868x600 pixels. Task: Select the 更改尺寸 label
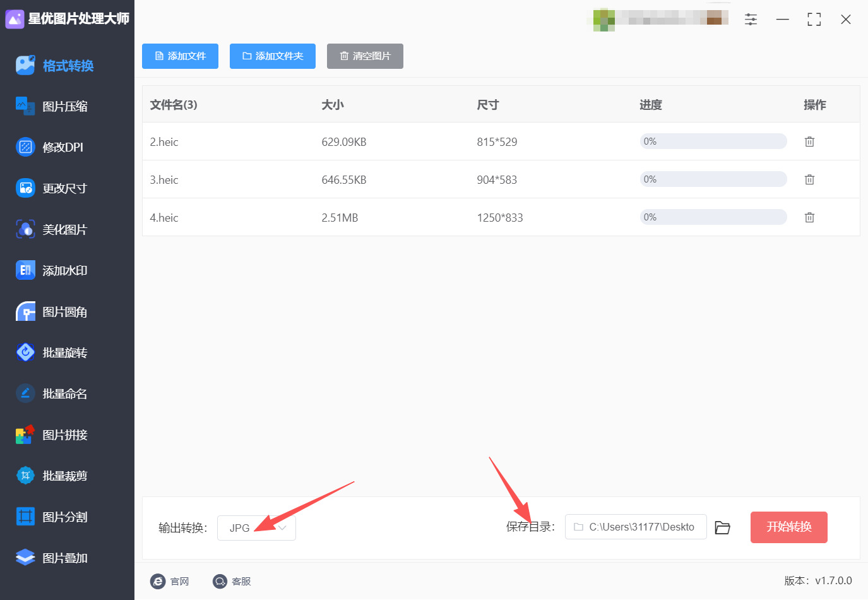64,188
